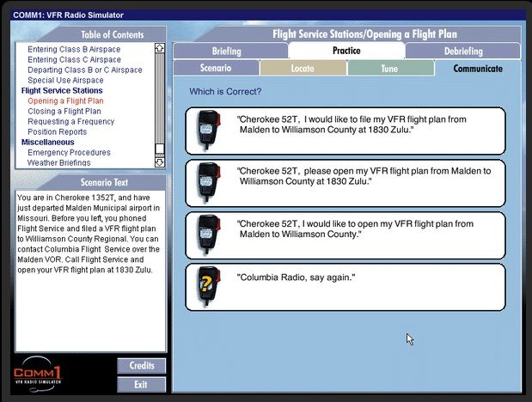532x402 pixels.
Task: Open 'Emergency Procedures' lesson
Action: point(69,153)
